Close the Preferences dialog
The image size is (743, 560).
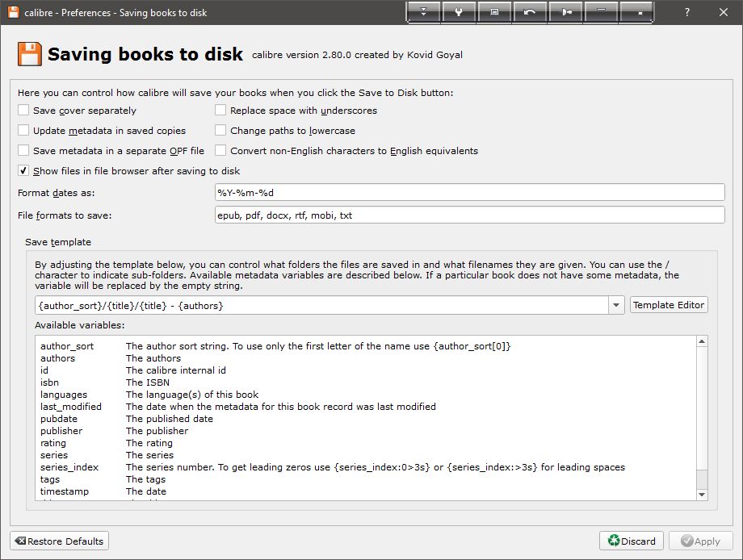click(x=723, y=12)
